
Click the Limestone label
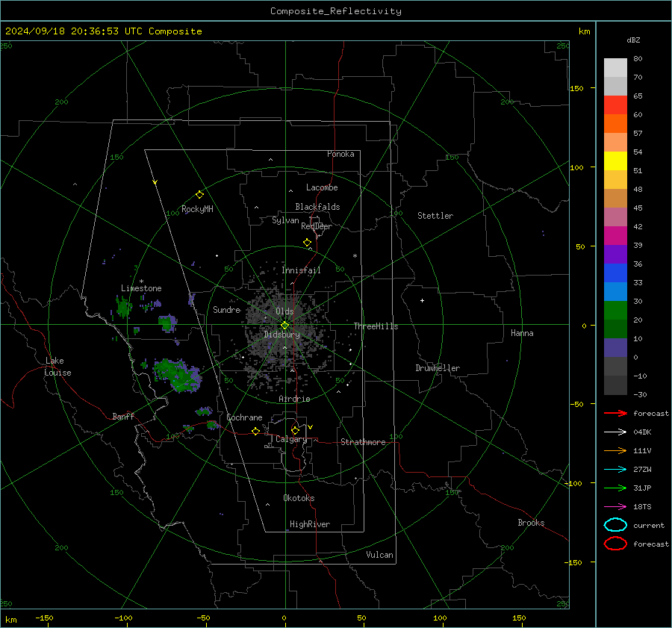click(141, 288)
